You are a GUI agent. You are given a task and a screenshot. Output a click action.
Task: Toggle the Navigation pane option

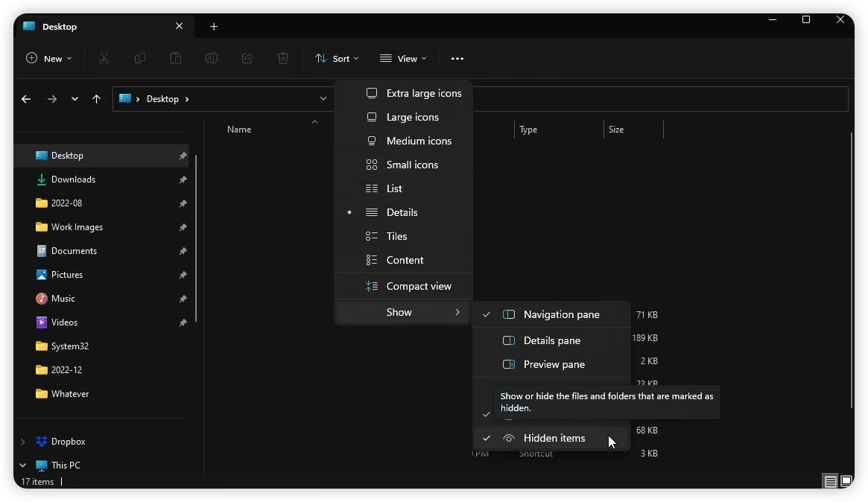point(560,314)
